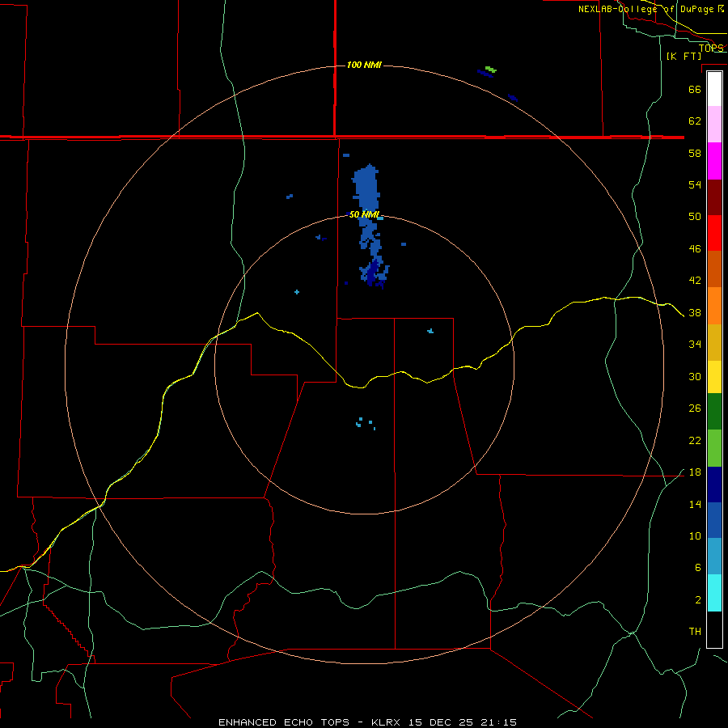Click the light blue echo cluster near radar center
Image resolution: width=728 pixels, height=728 pixels.
coord(366,423)
